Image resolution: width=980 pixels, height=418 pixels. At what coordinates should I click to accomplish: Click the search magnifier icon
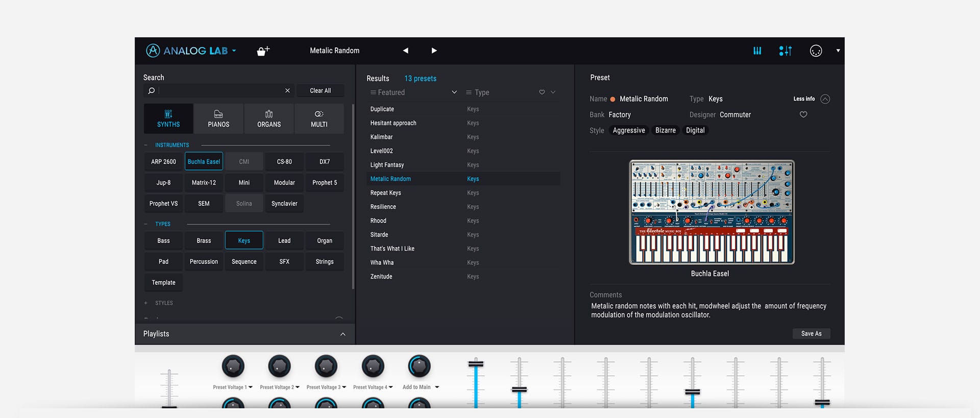click(151, 90)
